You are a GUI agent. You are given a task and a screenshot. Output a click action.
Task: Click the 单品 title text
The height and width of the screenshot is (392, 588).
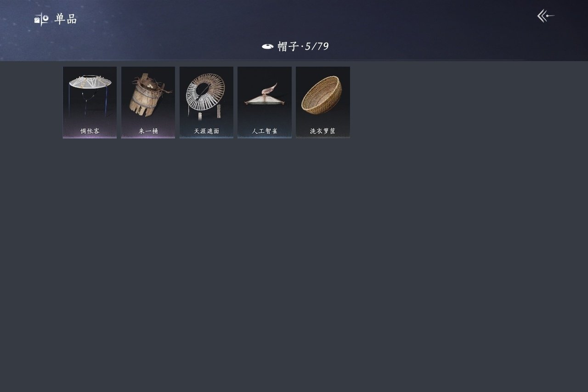66,19
